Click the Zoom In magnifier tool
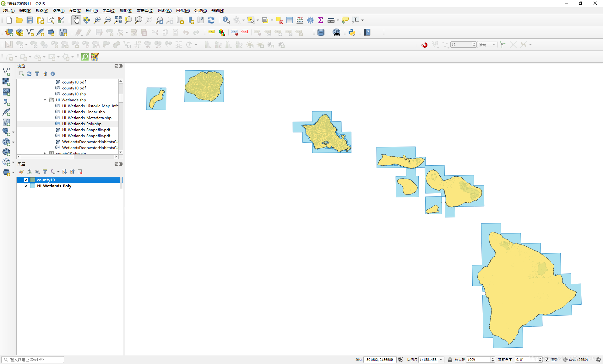This screenshot has height=364, width=603. click(97, 20)
